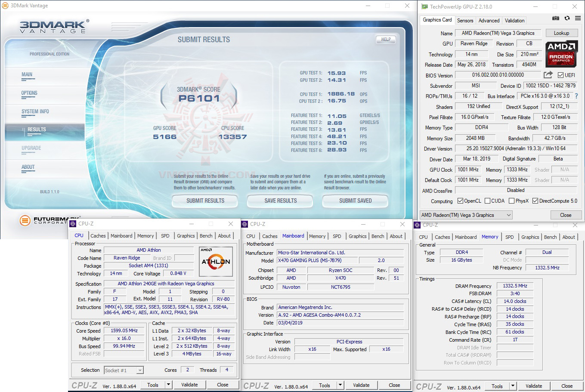
Task: Open 3DMark Help
Action: pos(386,39)
